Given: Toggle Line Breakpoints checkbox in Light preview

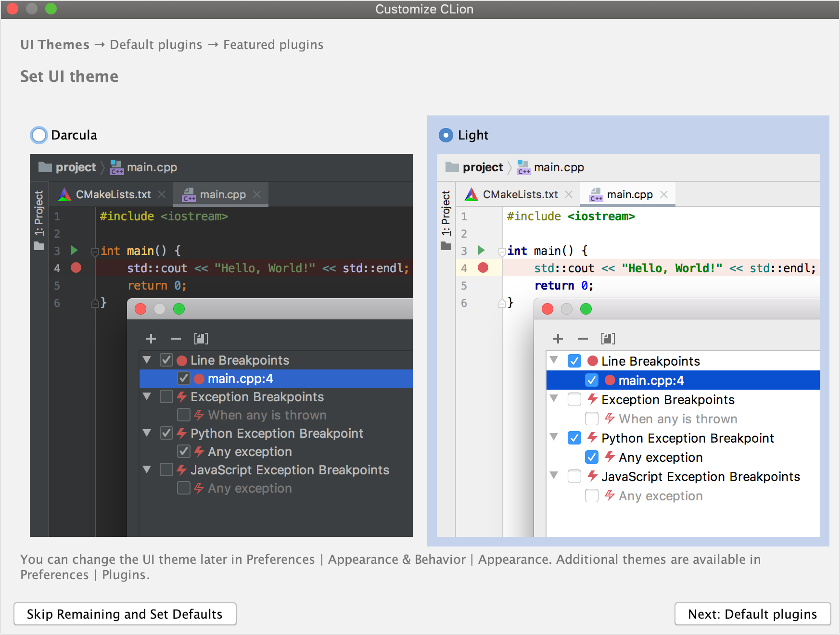Looking at the screenshot, I should (574, 361).
